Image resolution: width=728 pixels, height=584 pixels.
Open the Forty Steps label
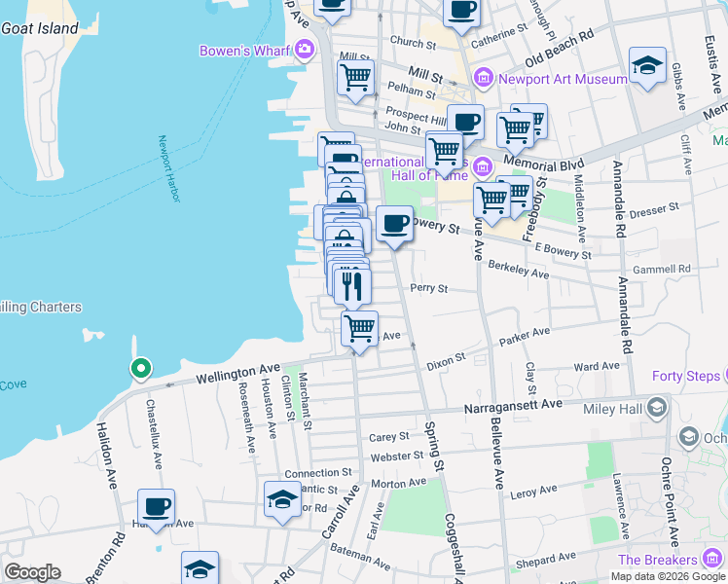tap(686, 376)
